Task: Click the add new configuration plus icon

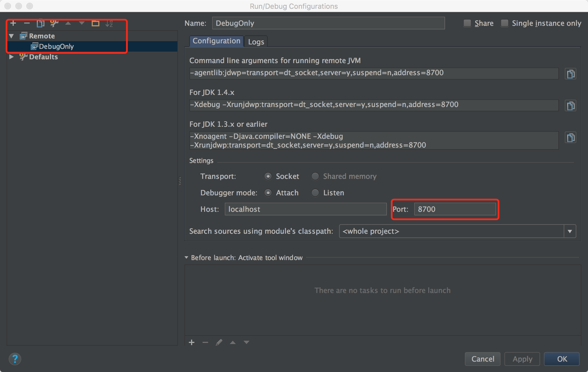Action: (x=13, y=23)
